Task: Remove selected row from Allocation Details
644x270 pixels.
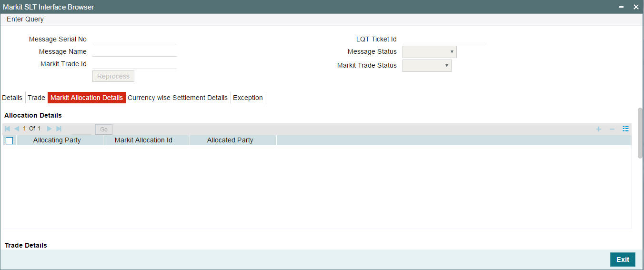Action: click(x=612, y=129)
